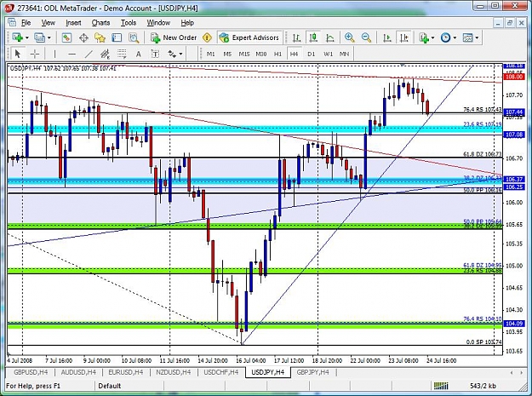Switch to the EURUSD,H4 chart tab
This screenshot has width=532, height=396.
(x=125, y=372)
